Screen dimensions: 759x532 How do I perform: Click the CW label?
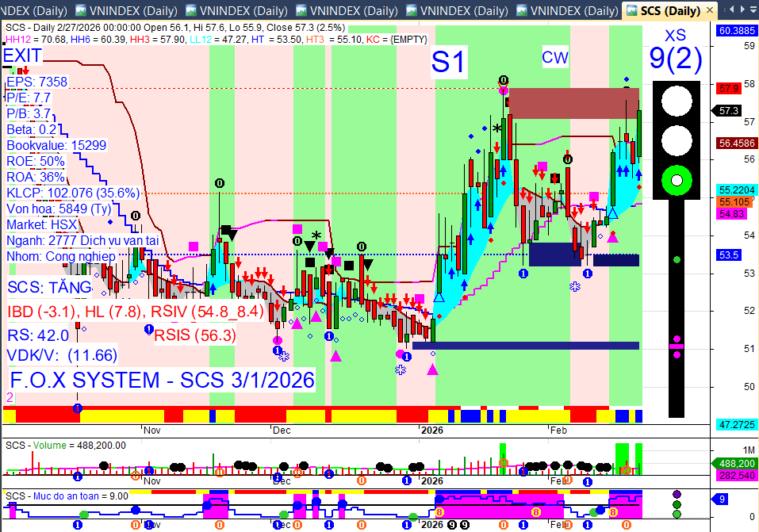554,58
